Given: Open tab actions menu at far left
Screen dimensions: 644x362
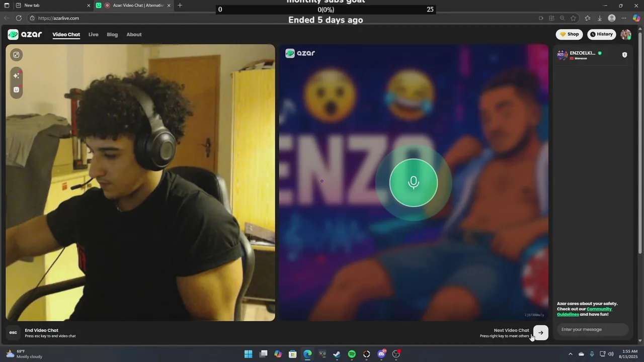Looking at the screenshot, I should pos(6,6).
